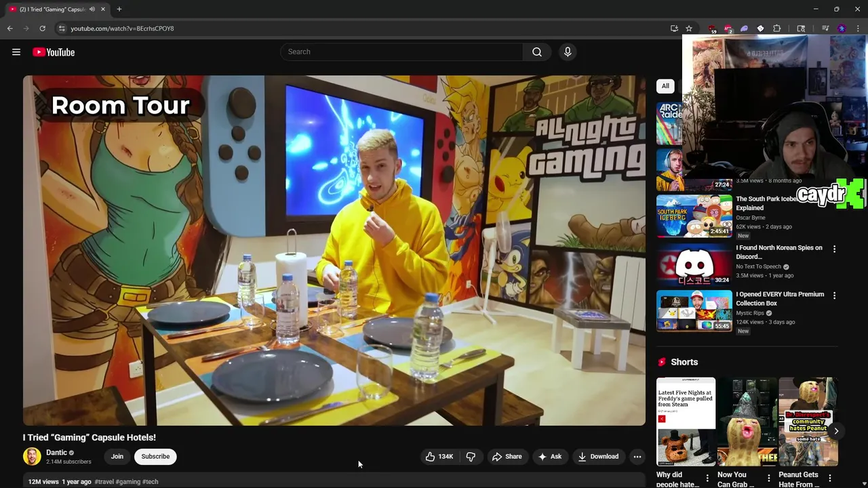Open options for North Korean Spies video
Screen dimensions: 868x488
(834, 249)
